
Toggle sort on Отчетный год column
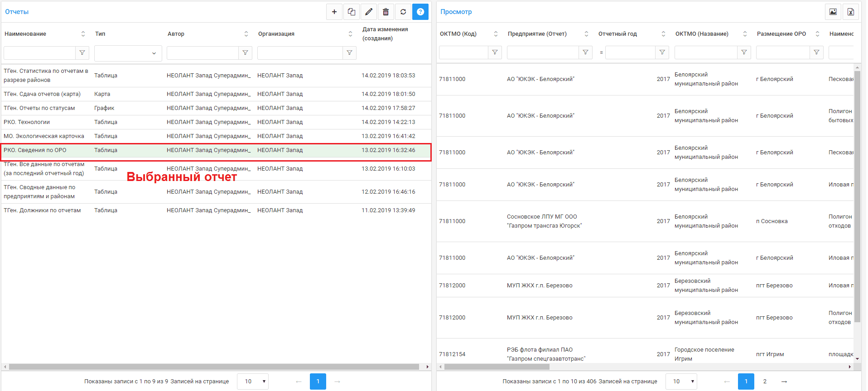pyautogui.click(x=663, y=34)
